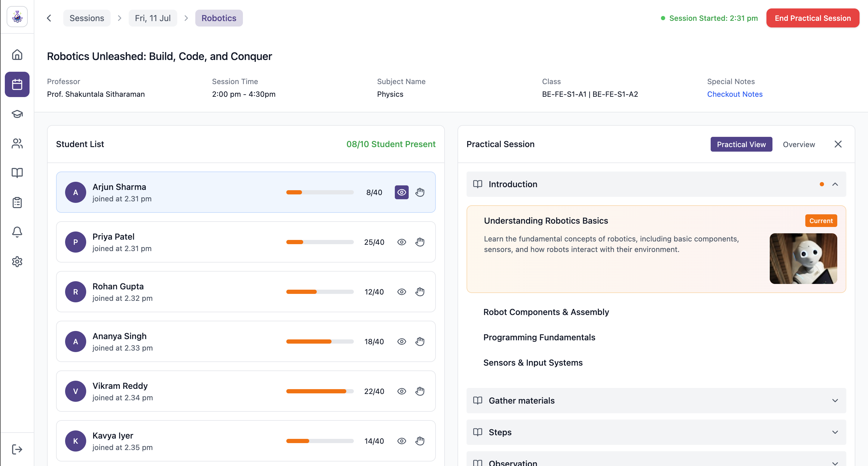Click End Practical Session button
The width and height of the screenshot is (868, 466).
pyautogui.click(x=813, y=18)
